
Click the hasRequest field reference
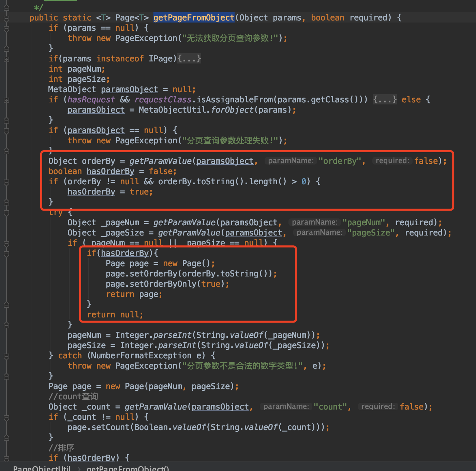(91, 100)
